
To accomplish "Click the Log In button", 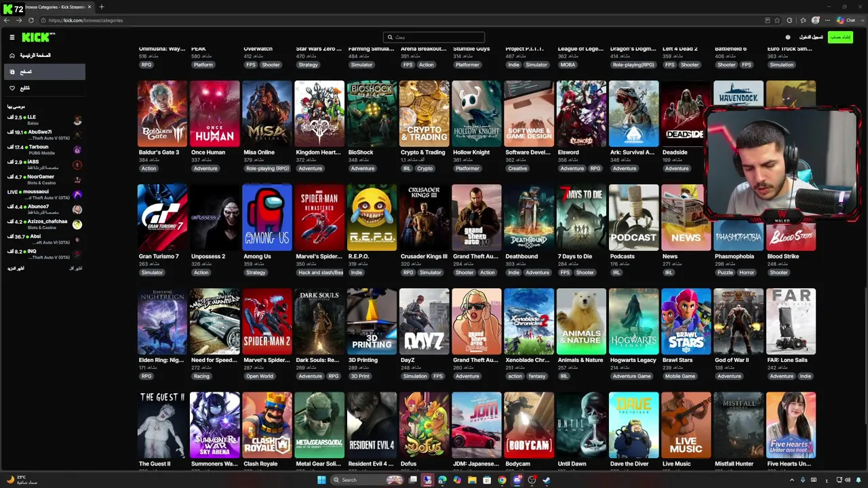I will click(811, 37).
